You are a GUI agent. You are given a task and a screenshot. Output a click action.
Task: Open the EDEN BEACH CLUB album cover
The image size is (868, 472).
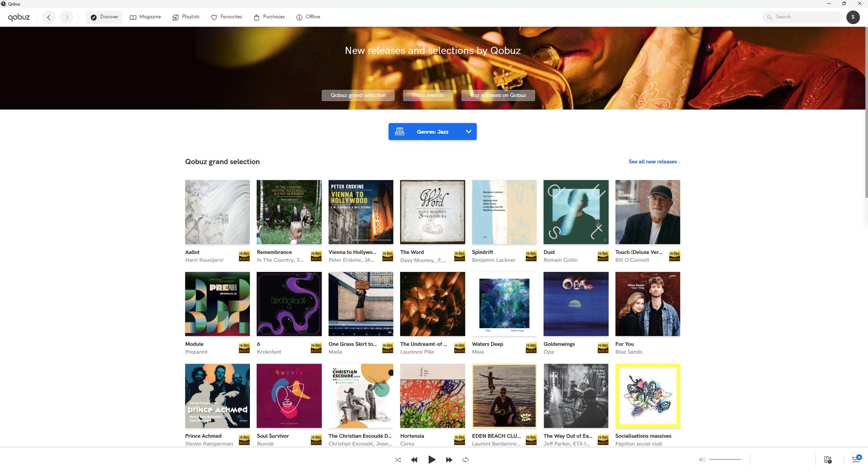click(x=504, y=396)
